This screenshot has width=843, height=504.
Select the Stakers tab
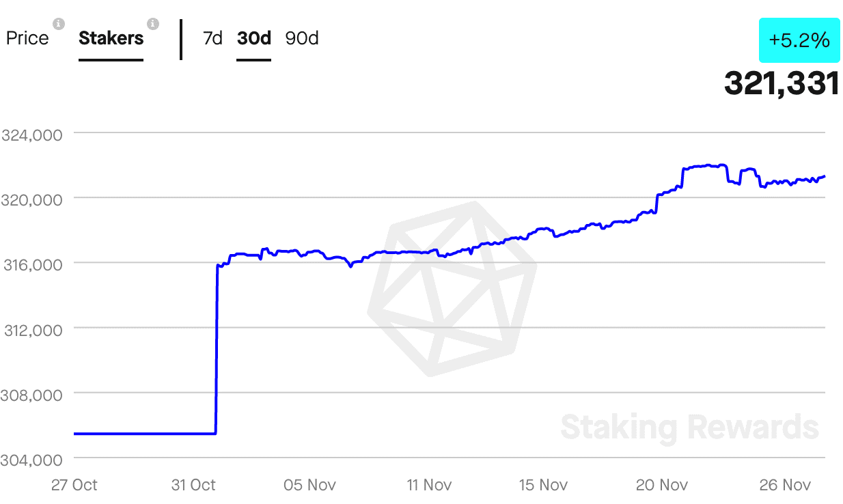(x=111, y=38)
